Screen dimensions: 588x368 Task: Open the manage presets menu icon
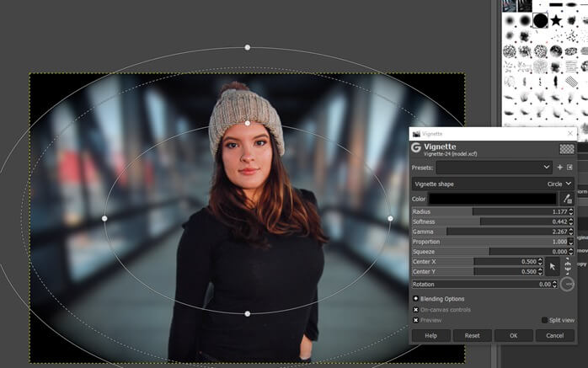(x=569, y=168)
